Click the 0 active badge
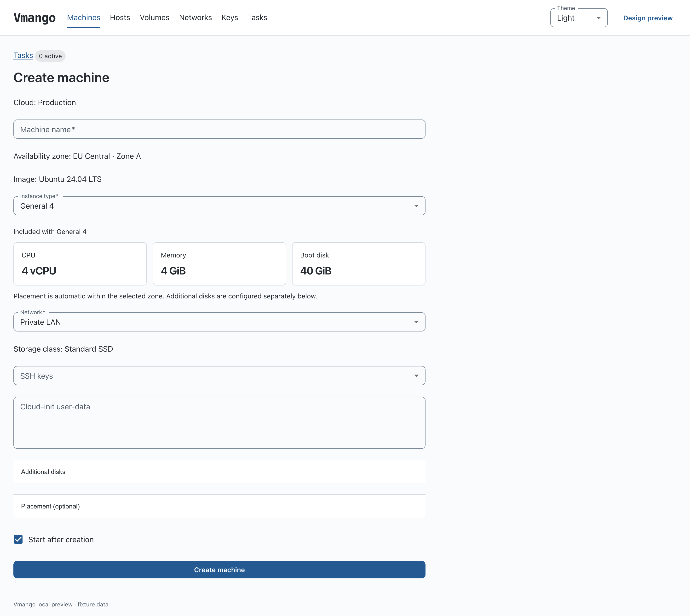Image resolution: width=690 pixels, height=616 pixels. point(51,56)
